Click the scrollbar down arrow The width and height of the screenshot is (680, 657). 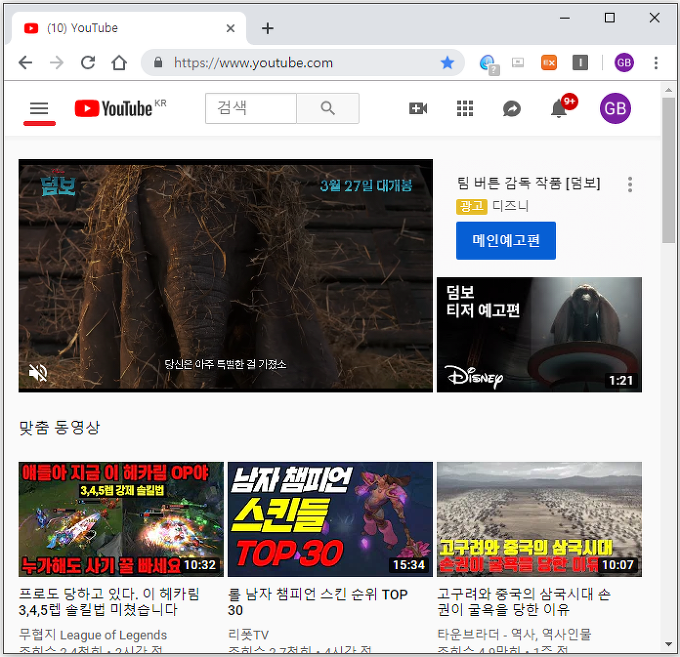pos(668,644)
